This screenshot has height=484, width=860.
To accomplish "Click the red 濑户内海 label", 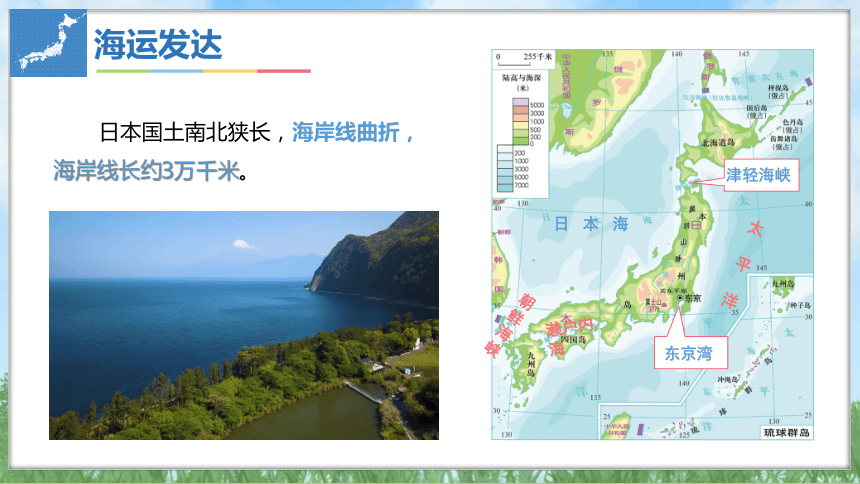I will click(567, 335).
